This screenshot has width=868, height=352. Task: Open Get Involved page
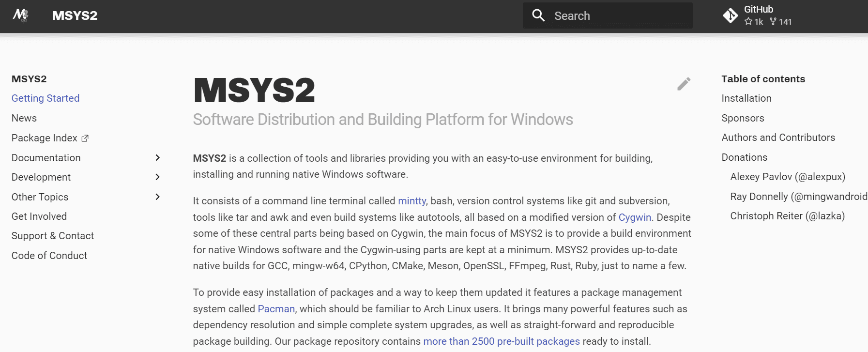click(x=39, y=216)
